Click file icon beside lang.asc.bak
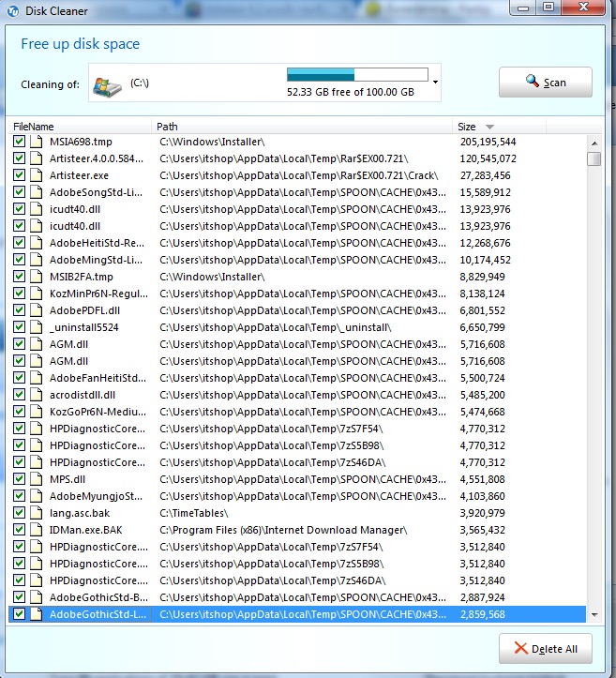Screen dimensions: 616x678 37,513
